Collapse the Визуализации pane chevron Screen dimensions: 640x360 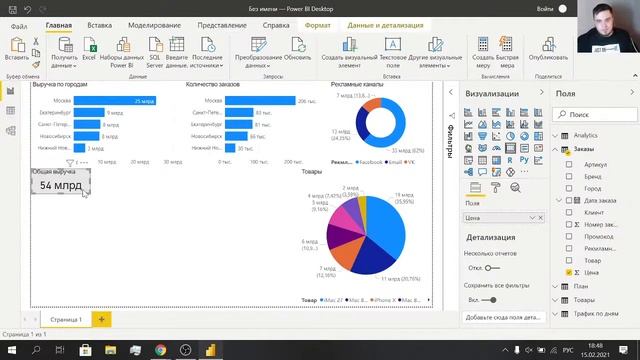[542, 93]
